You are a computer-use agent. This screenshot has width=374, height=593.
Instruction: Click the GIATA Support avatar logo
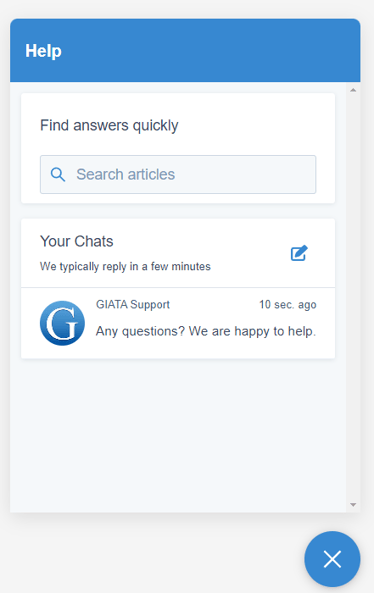click(62, 323)
